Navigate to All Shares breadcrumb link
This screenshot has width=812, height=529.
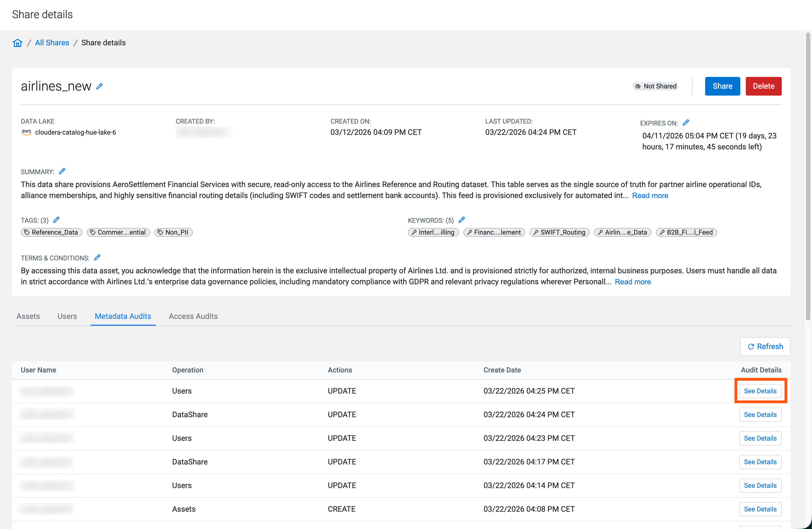coord(52,43)
